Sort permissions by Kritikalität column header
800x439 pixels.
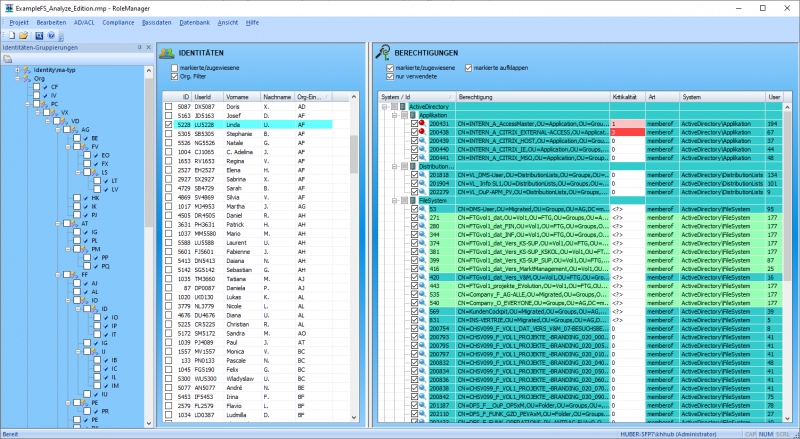pyautogui.click(x=626, y=96)
